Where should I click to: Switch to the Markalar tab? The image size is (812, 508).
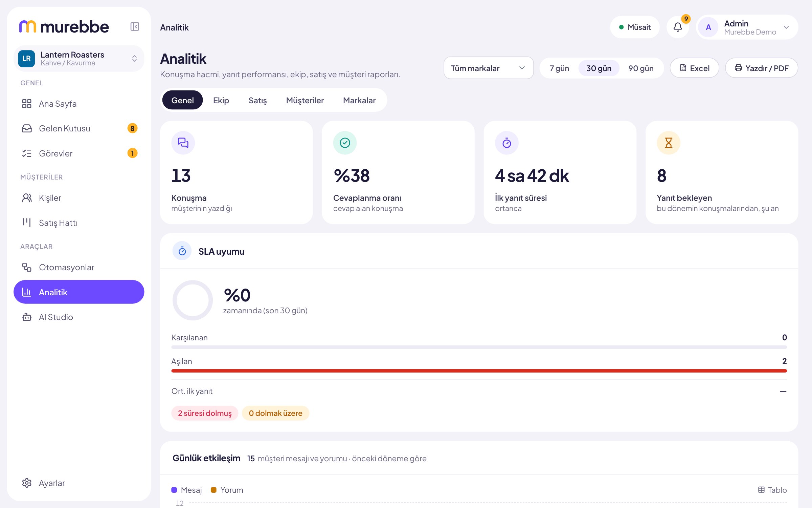[359, 100]
